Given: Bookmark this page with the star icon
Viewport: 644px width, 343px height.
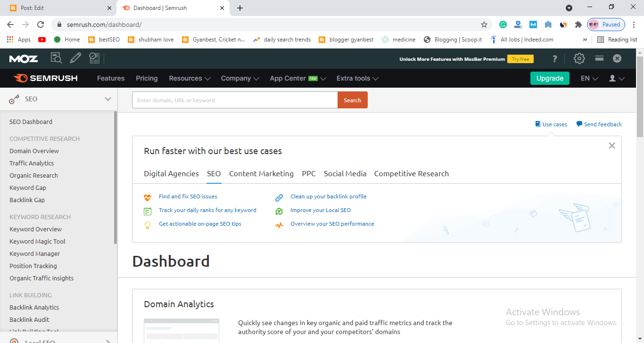Looking at the screenshot, I should (484, 24).
